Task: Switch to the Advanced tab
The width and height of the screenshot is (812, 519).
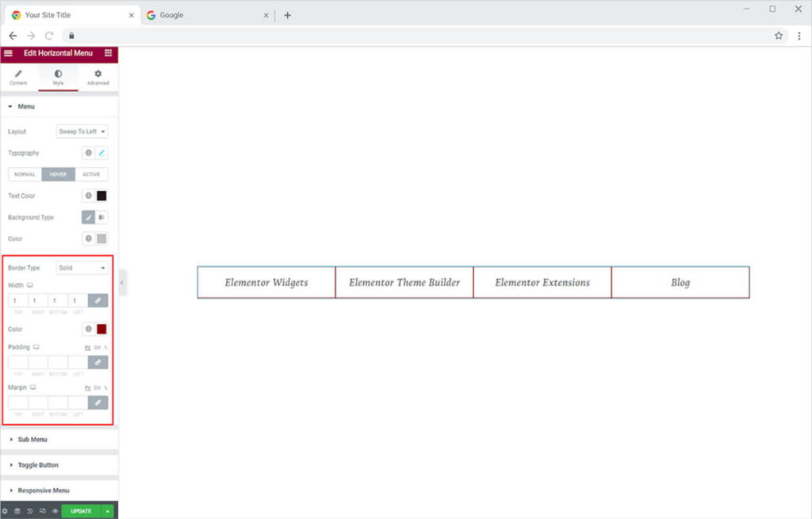Action: [98, 77]
